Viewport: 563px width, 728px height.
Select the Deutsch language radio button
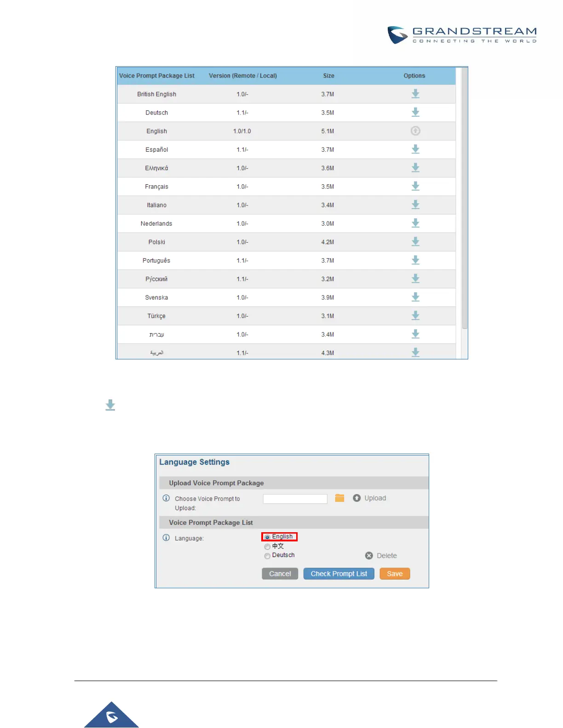(x=267, y=556)
